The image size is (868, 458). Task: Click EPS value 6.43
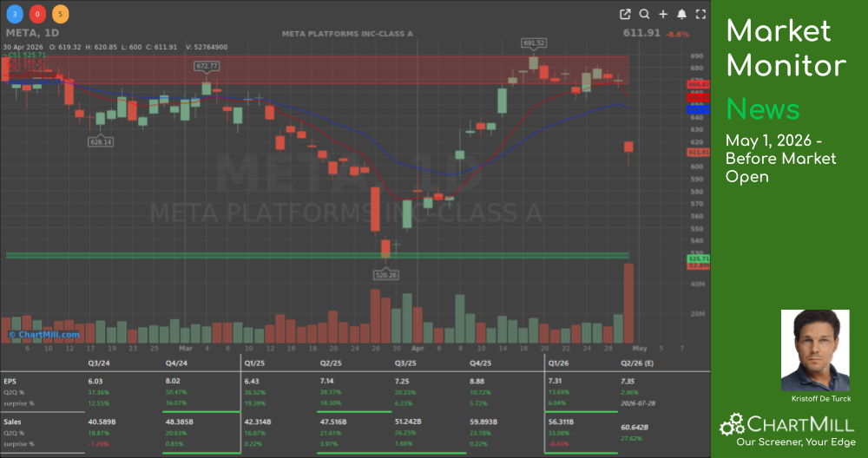click(252, 381)
